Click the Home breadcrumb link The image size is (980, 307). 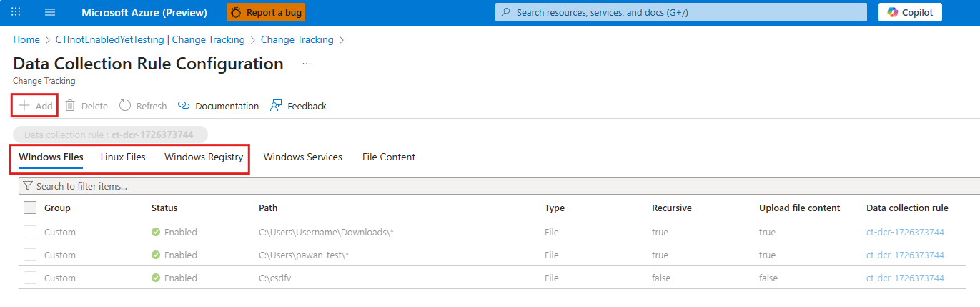point(26,40)
